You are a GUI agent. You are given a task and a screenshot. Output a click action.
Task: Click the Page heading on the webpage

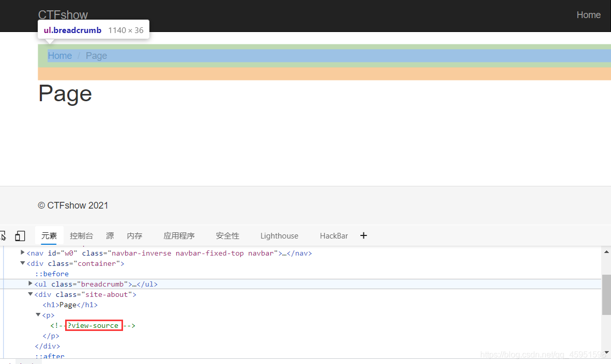coord(65,94)
